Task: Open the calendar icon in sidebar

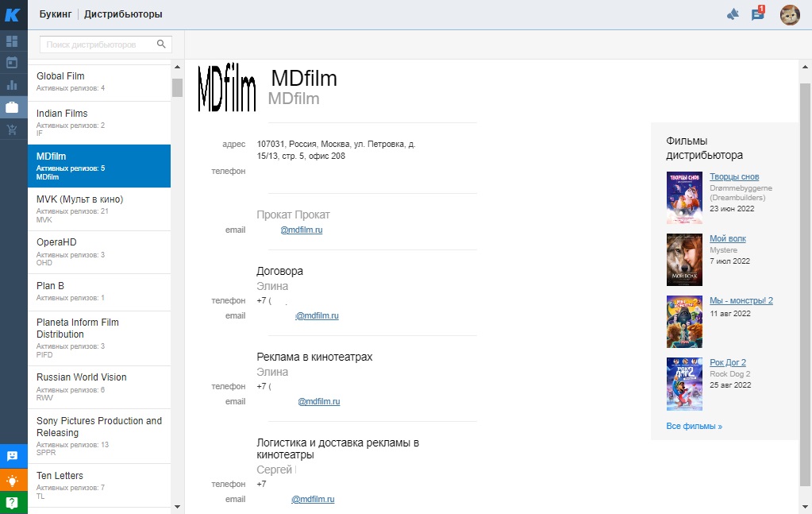Action: coord(12,63)
